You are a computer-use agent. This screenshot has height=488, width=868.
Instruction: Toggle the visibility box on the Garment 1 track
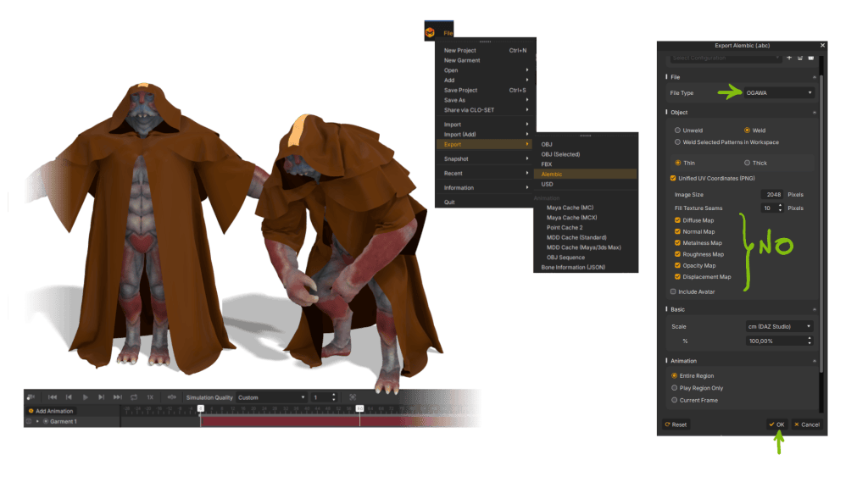tap(29, 422)
